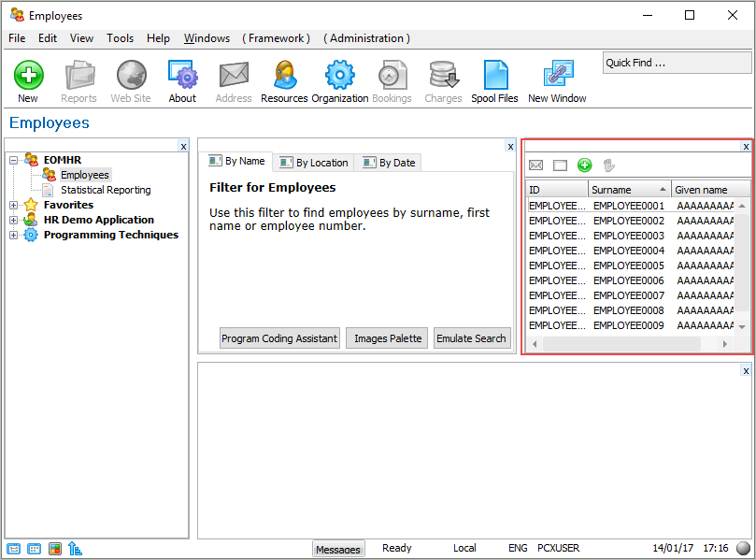
Task: Open the Windows menu
Action: [207, 38]
